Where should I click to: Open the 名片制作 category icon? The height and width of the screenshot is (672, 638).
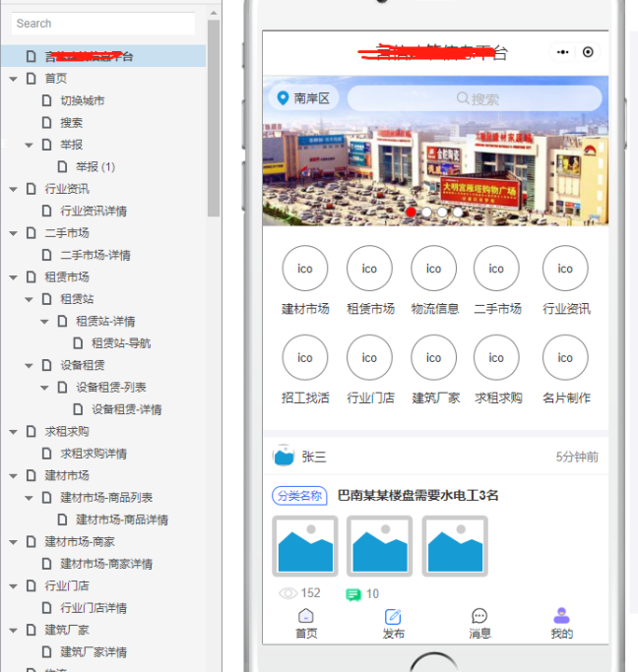(x=565, y=357)
